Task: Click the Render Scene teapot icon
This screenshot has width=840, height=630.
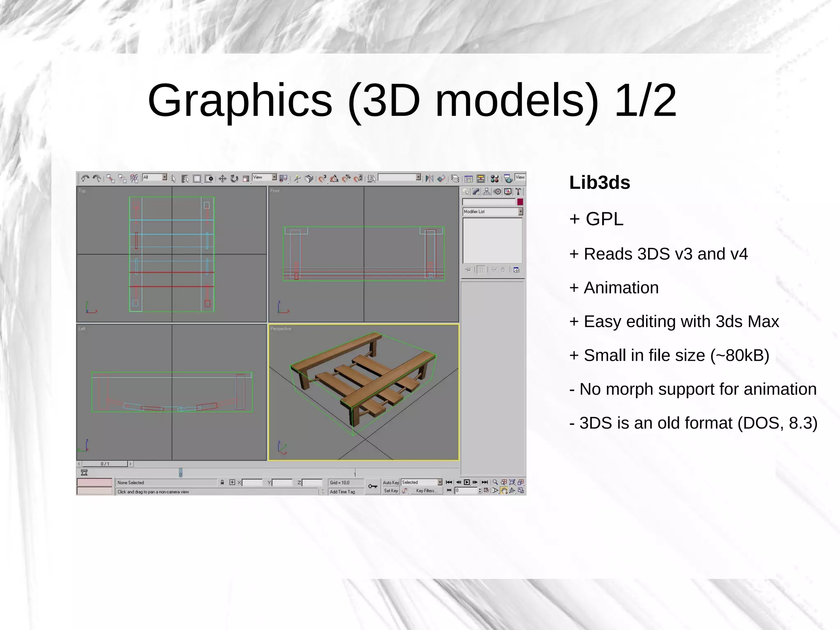Action: pyautogui.click(x=508, y=179)
